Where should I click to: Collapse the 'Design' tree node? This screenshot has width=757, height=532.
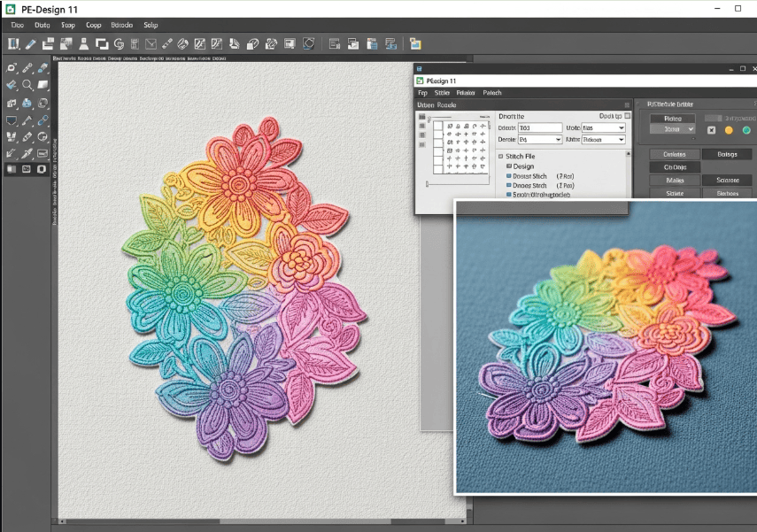pos(509,166)
